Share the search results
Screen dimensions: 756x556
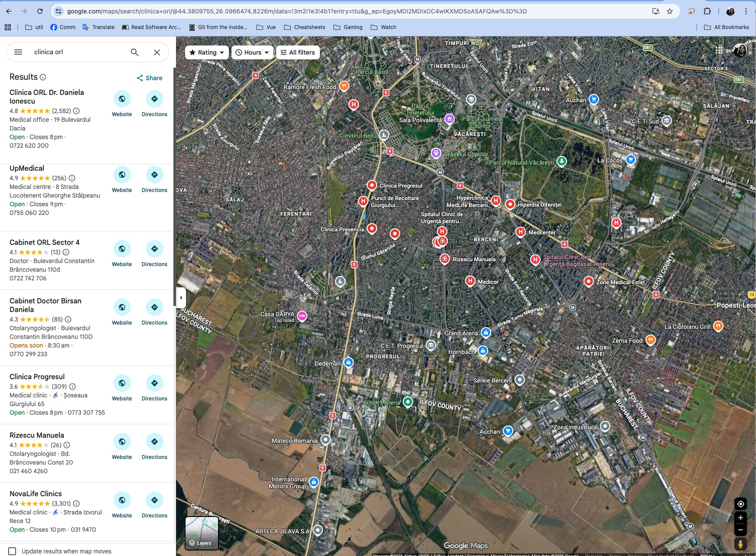[150, 78]
